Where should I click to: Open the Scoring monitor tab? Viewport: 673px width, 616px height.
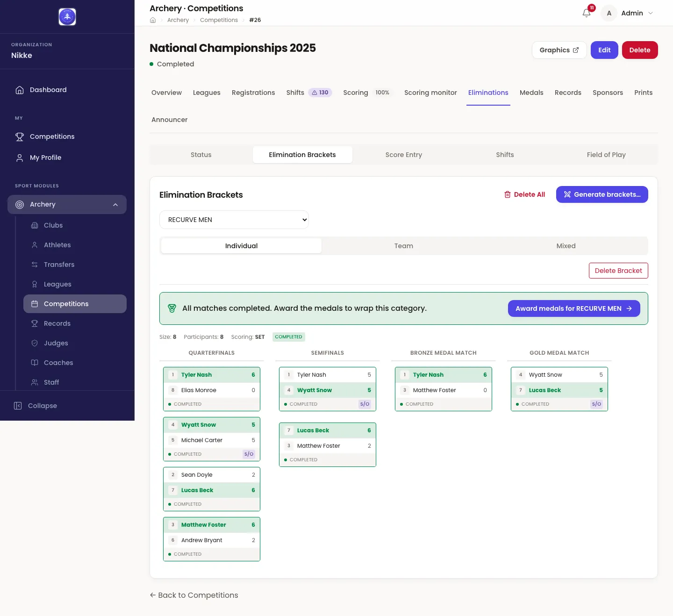coord(430,93)
